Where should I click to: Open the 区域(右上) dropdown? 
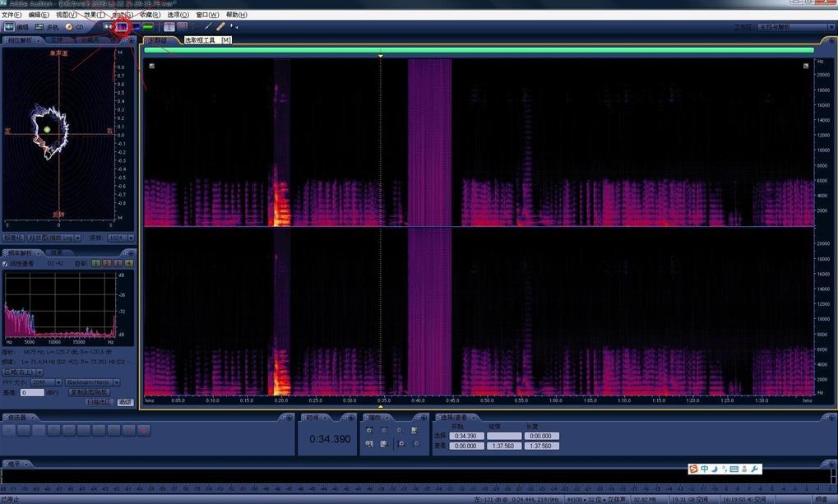pyautogui.click(x=23, y=372)
